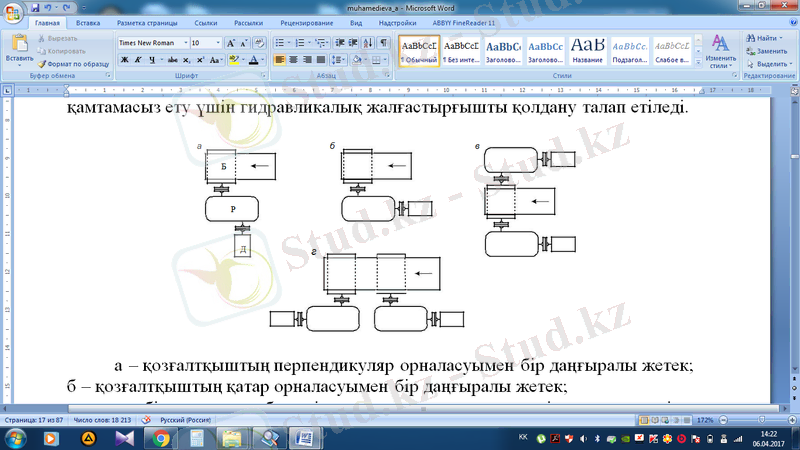Apply the Название style
800x450 pixels.
coord(587,52)
